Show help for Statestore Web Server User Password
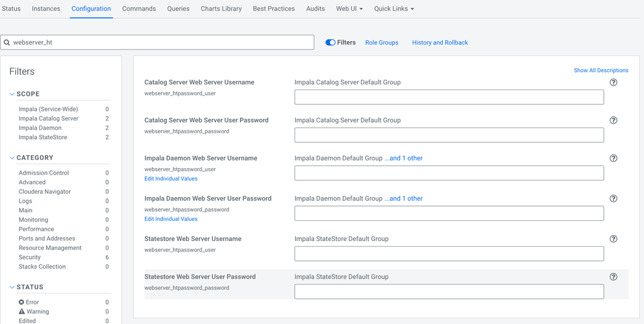The image size is (644, 324). 613,277
